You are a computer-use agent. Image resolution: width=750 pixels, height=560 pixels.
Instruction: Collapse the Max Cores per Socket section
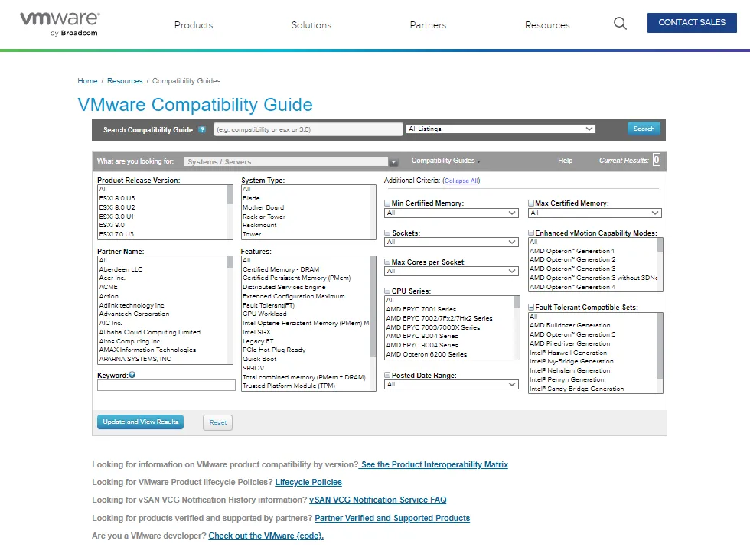point(387,262)
